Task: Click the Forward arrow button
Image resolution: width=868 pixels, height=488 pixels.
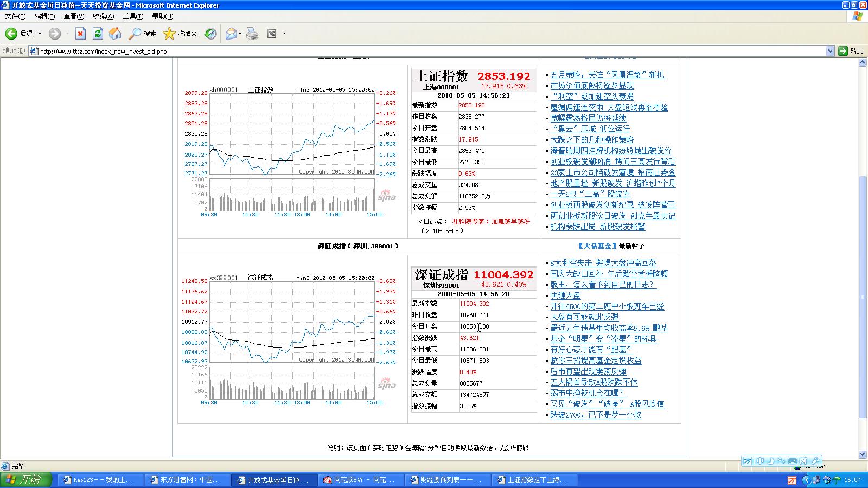Action: [55, 34]
